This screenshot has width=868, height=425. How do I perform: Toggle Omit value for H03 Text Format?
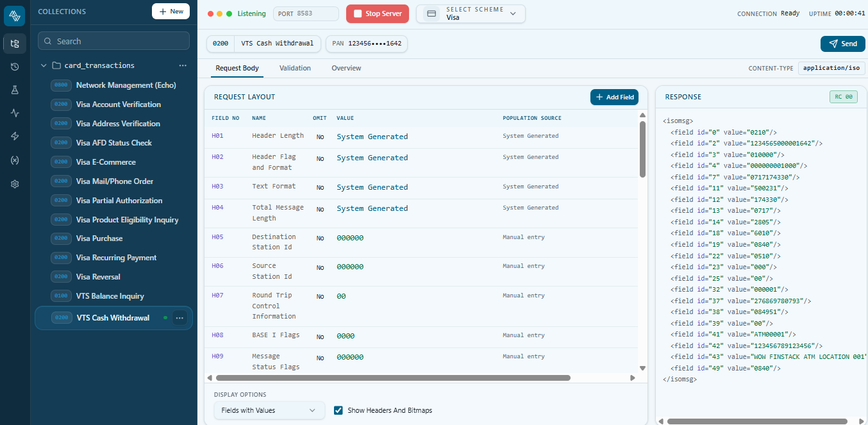point(320,187)
